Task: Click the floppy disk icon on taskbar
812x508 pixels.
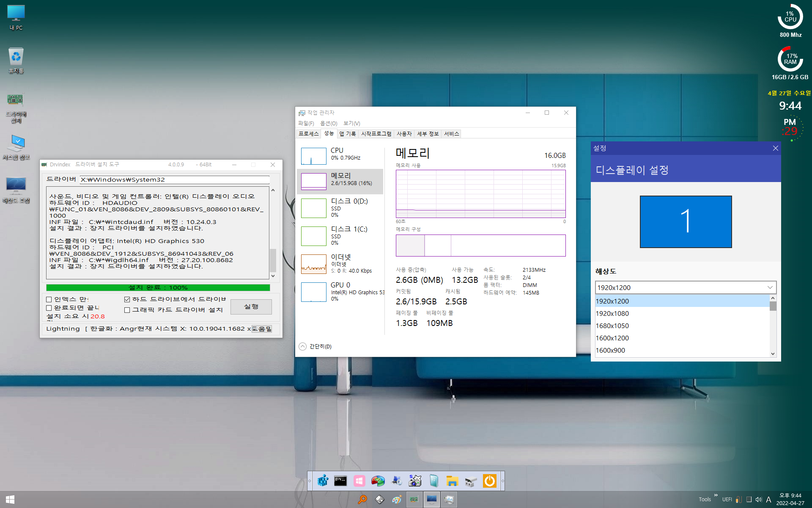Action: pyautogui.click(x=380, y=500)
